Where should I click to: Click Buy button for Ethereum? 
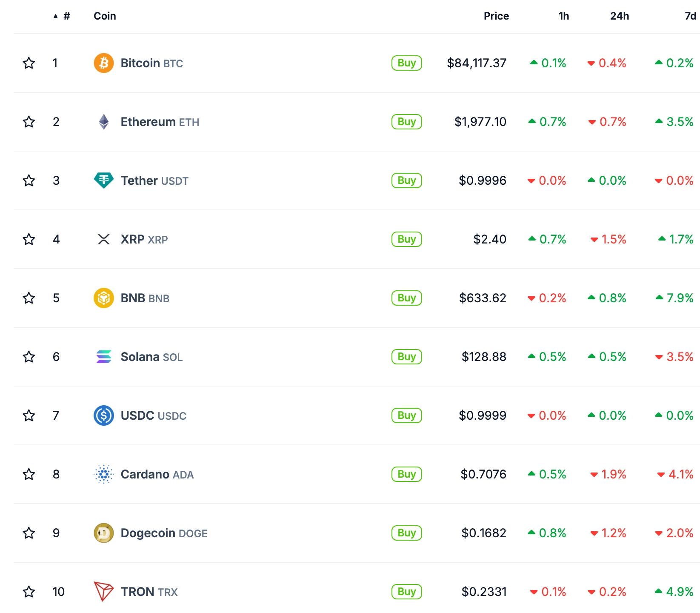[406, 122]
